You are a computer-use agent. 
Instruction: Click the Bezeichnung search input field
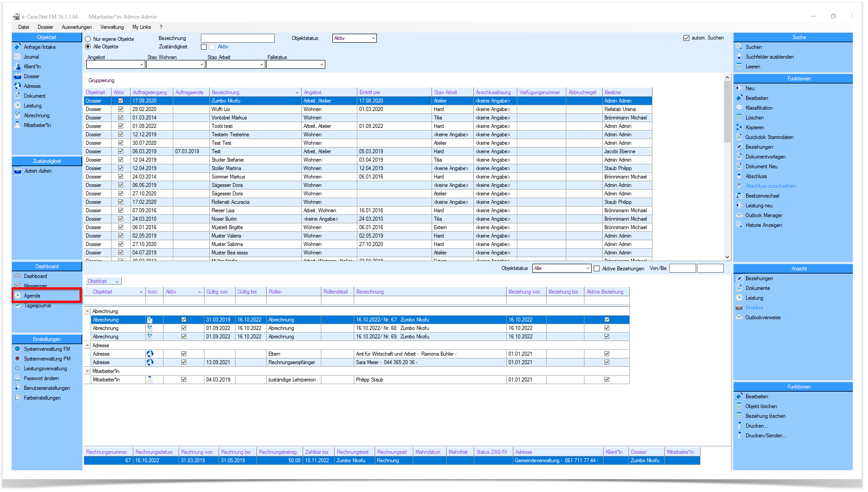point(238,39)
